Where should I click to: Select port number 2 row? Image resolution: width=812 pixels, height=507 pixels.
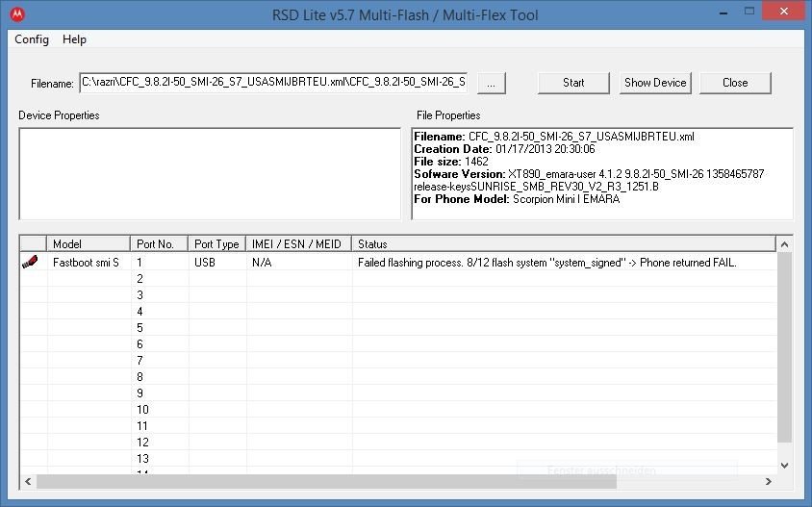coord(397,279)
